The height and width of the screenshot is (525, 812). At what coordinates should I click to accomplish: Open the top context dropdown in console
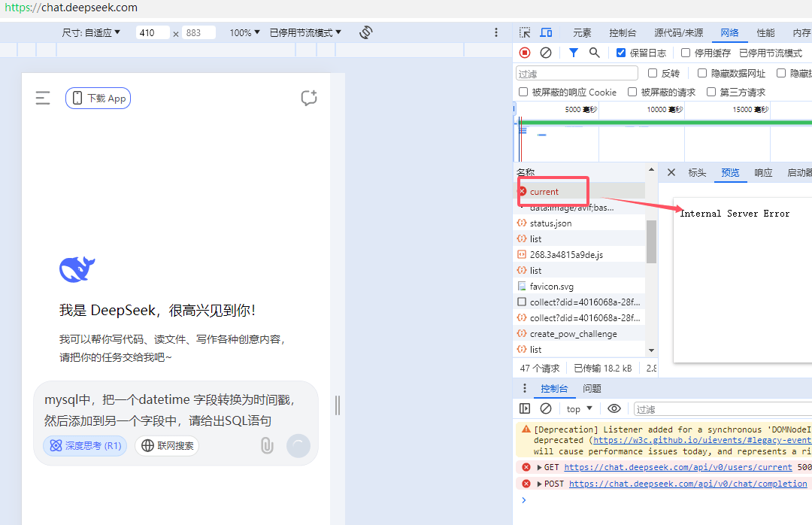click(579, 409)
